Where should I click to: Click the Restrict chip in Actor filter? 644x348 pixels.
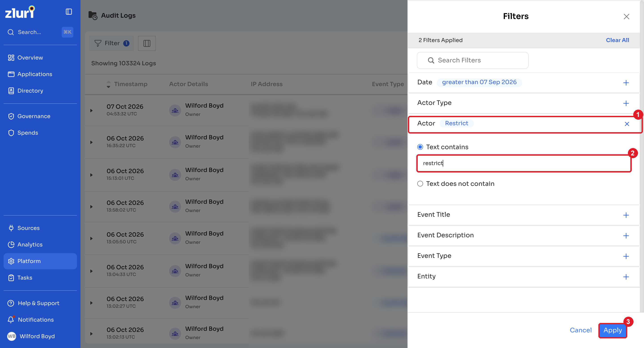[456, 123]
